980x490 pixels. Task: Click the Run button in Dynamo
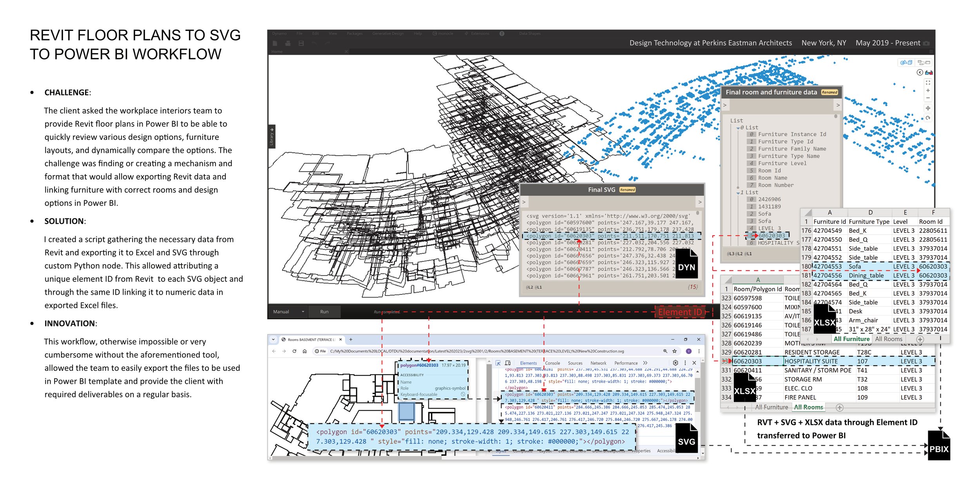click(x=324, y=312)
